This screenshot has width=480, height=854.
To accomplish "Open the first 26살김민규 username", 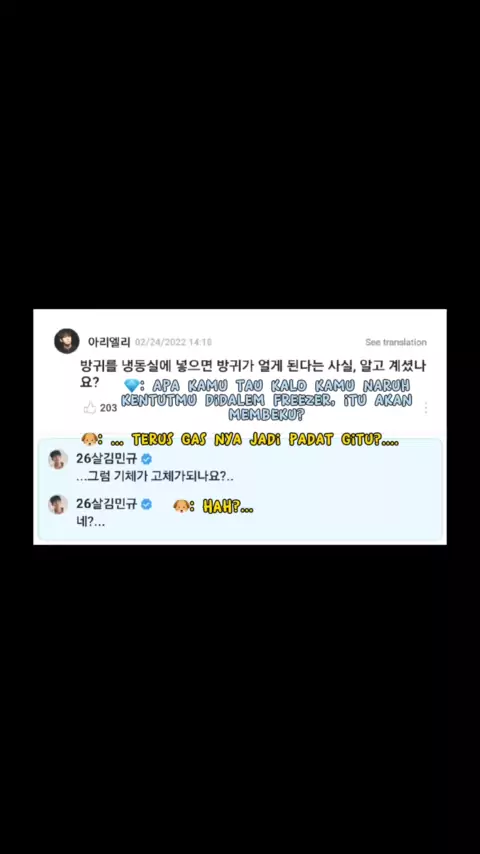I will coord(107,459).
